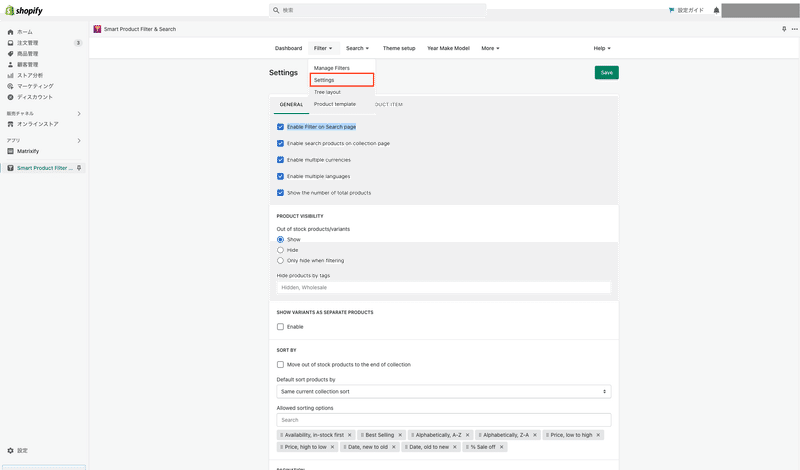Expand the 販売チャネル section chevron
Screen dimensions: 800x470
pos(79,113)
